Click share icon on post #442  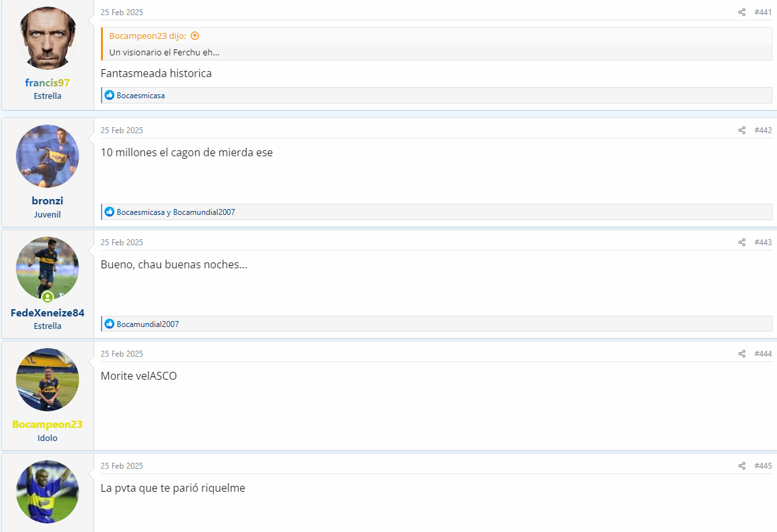[742, 131]
